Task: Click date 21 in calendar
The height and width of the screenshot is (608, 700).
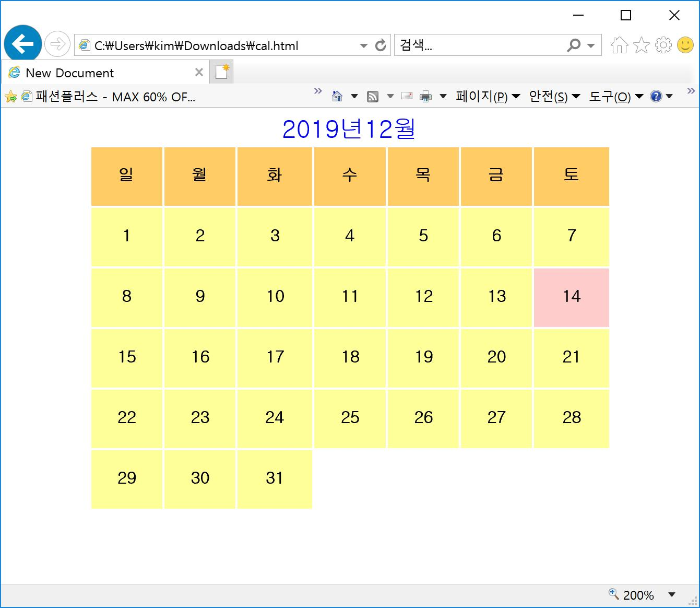Action: coord(571,358)
